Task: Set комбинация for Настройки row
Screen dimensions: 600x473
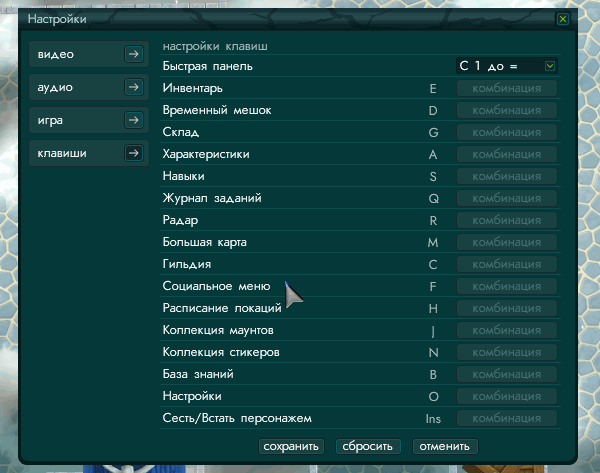Action: (x=507, y=396)
